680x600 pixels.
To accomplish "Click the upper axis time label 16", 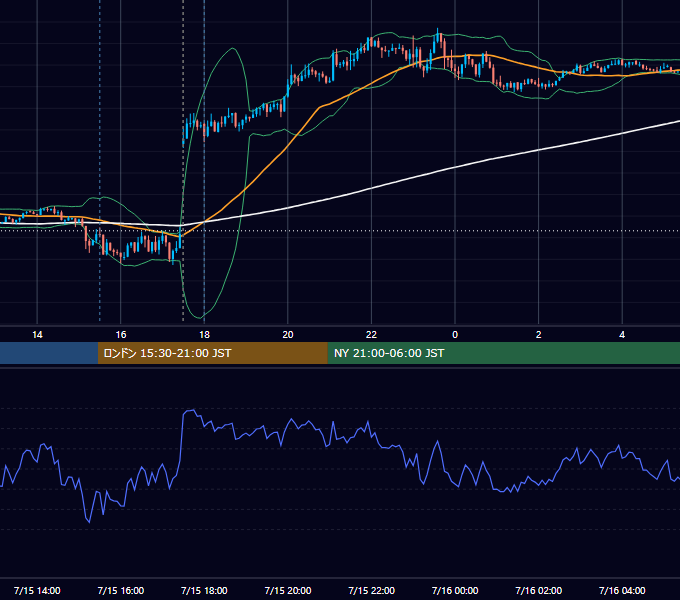I will (121, 335).
